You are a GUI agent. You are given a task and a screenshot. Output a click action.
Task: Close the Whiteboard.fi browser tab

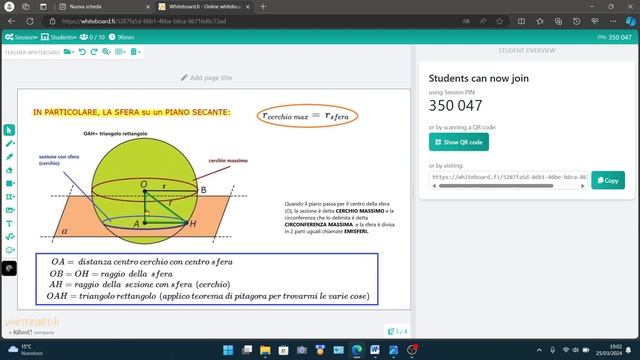click(x=247, y=7)
